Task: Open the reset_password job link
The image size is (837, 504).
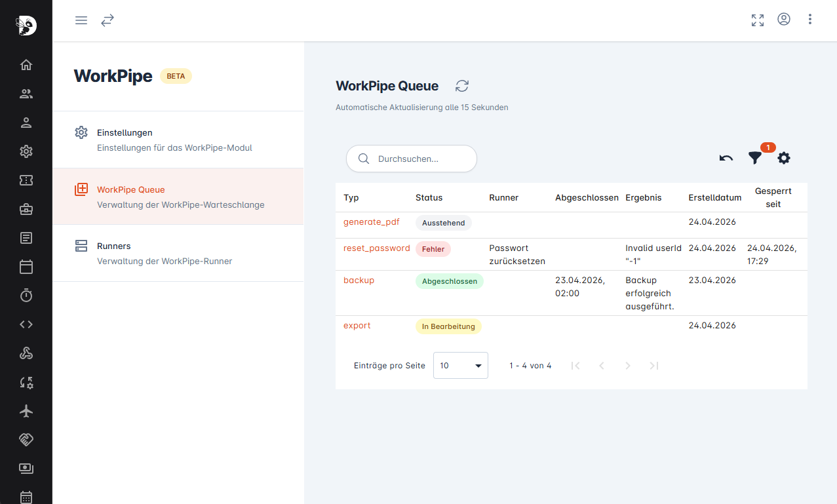Action: pyautogui.click(x=376, y=248)
